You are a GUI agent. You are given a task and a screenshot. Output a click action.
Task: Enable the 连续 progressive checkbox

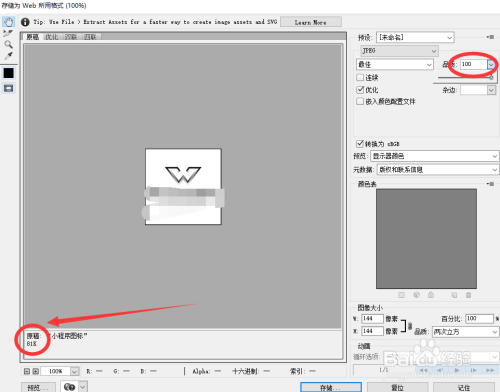[x=360, y=77]
